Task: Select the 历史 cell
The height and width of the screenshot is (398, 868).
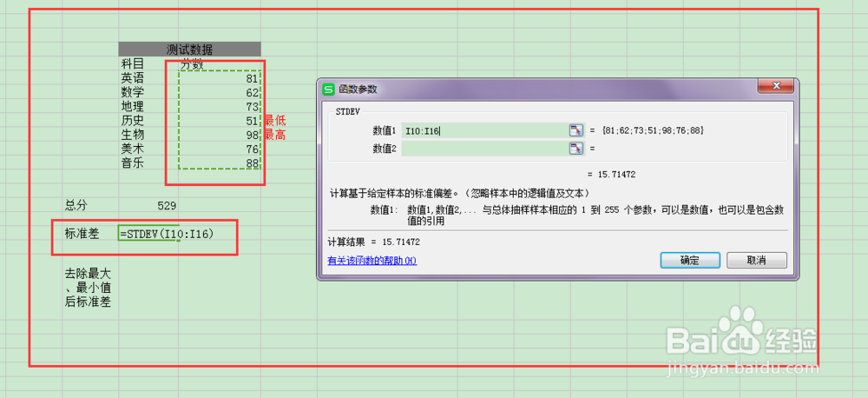Action: pyautogui.click(x=148, y=120)
